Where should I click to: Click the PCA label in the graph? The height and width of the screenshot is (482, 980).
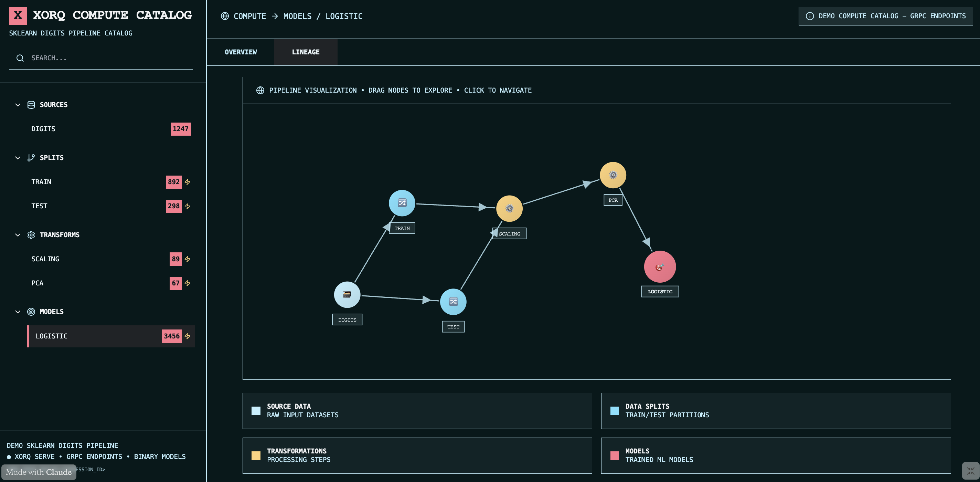click(613, 200)
